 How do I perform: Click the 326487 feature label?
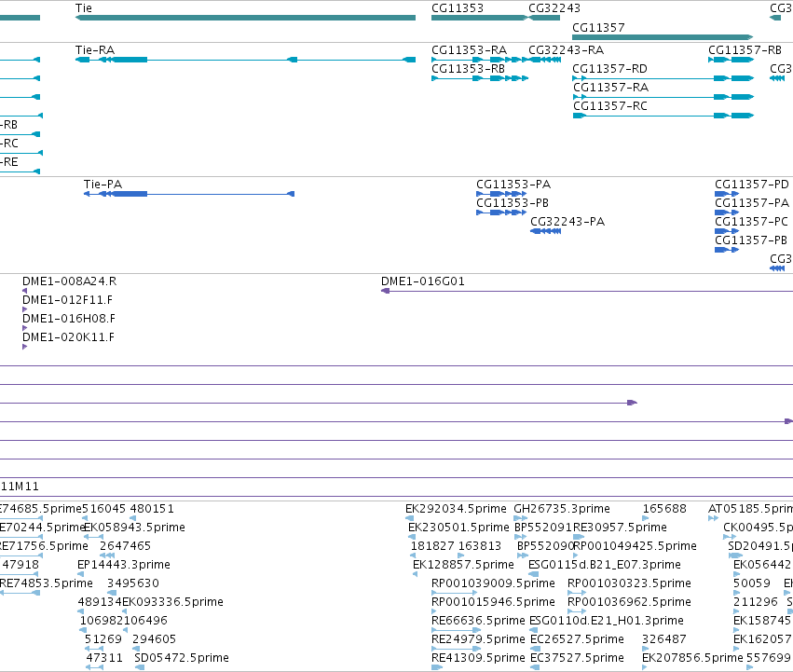pos(664,639)
